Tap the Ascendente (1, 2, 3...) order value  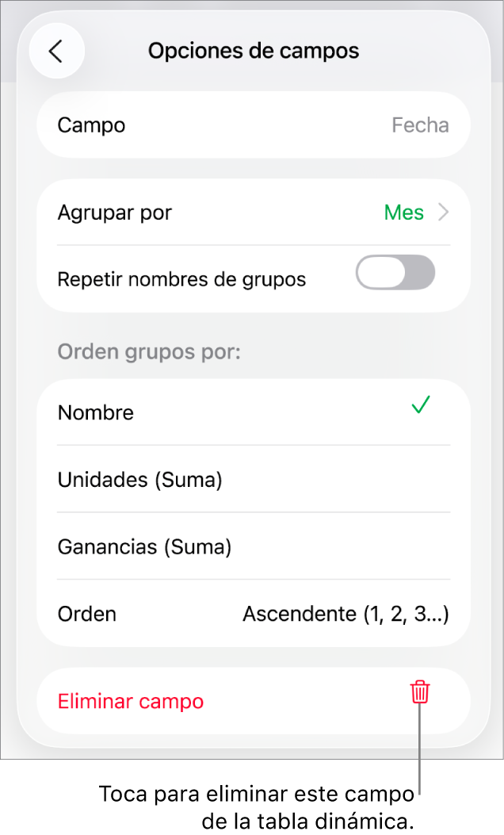pos(346,614)
